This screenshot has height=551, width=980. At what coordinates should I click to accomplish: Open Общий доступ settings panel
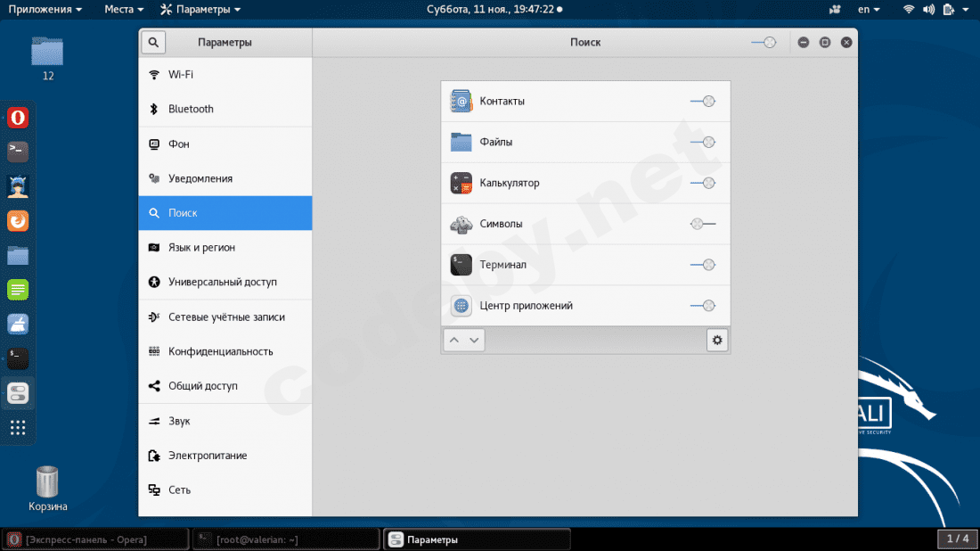(x=225, y=386)
